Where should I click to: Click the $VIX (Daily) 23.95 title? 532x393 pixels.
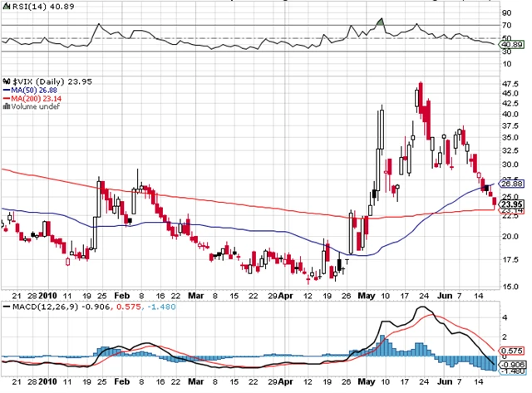click(x=52, y=81)
